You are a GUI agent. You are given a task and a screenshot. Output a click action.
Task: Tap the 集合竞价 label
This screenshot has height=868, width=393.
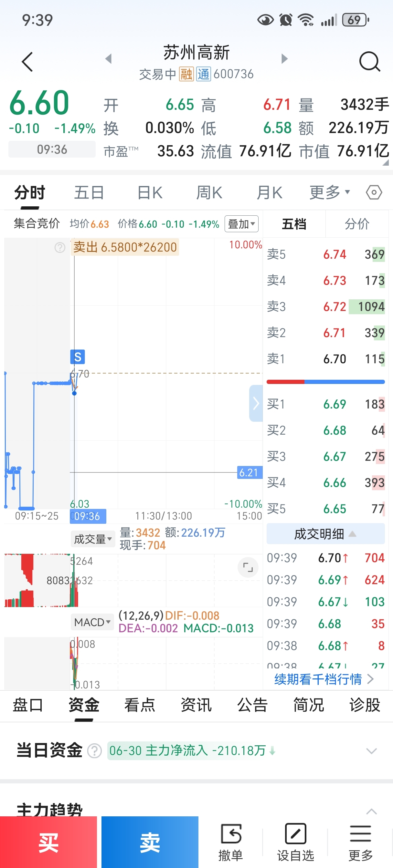pos(37,223)
